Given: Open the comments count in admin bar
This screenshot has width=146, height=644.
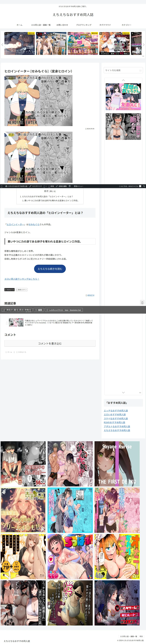Looking at the screenshot, I should (45, 186).
